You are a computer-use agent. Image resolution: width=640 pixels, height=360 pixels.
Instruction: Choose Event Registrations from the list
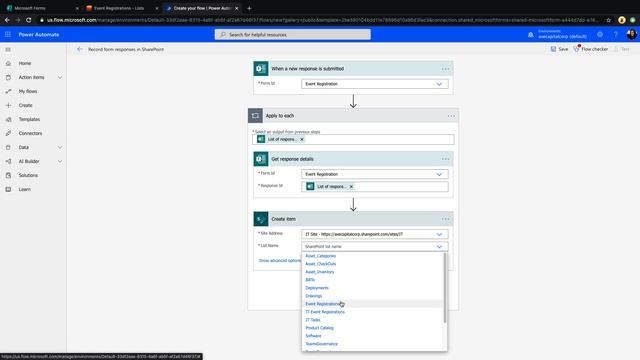coord(373,304)
